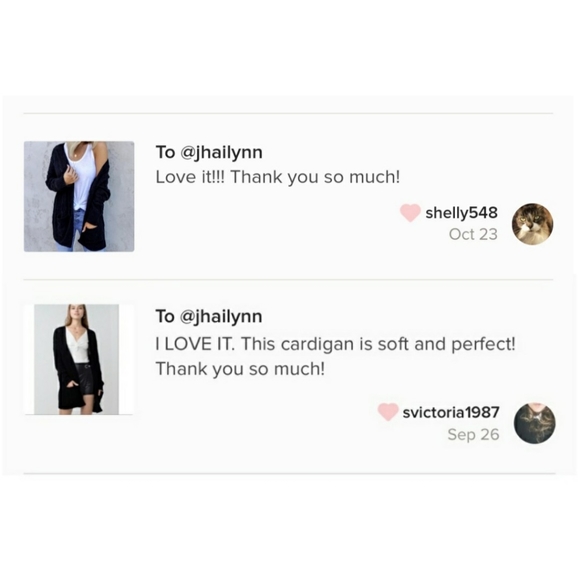The image size is (580, 579).
Task: Click the pink heart beside svictoria1987
Action: (387, 413)
